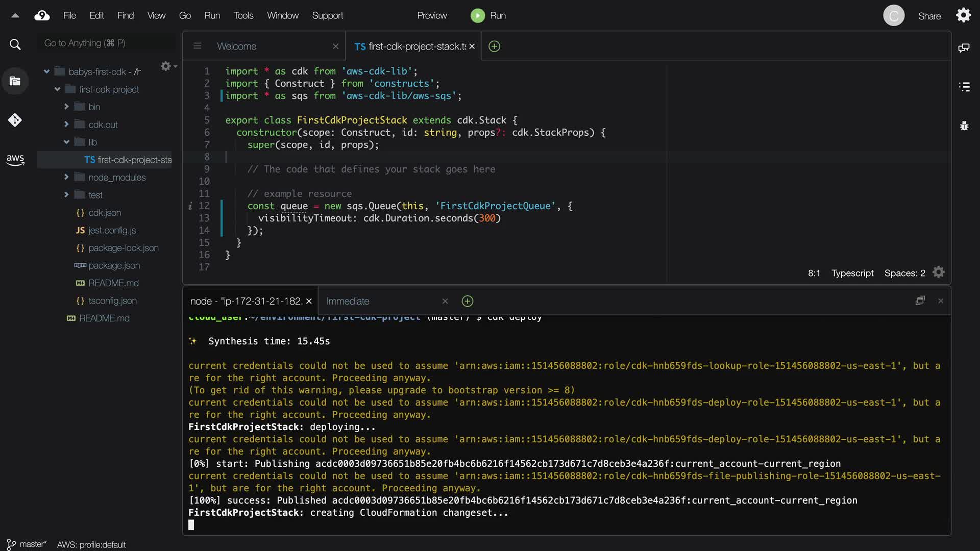This screenshot has height=551, width=980.
Task: Open the Outline panel icon
Action: click(x=964, y=87)
